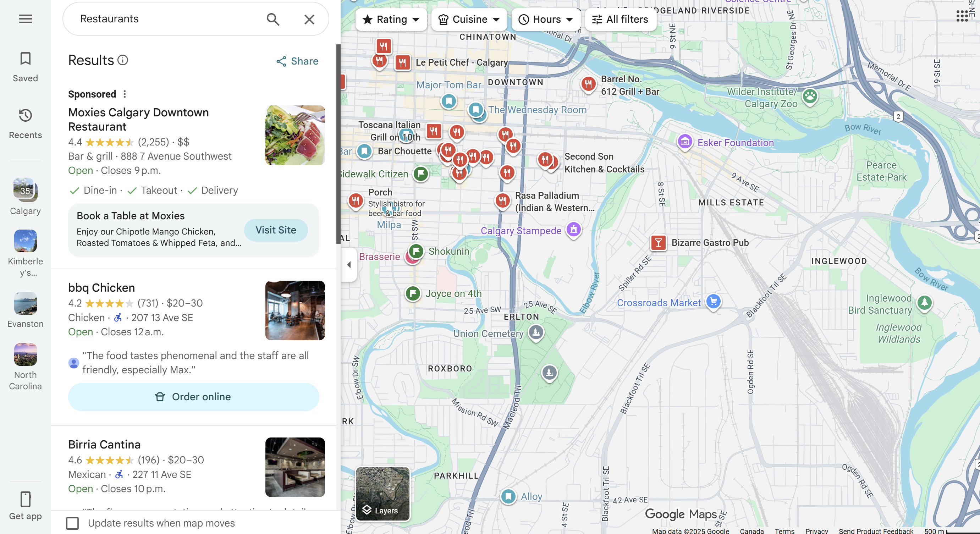Image resolution: width=980 pixels, height=534 pixels.
Task: Click the Canada footer link
Action: 752,530
